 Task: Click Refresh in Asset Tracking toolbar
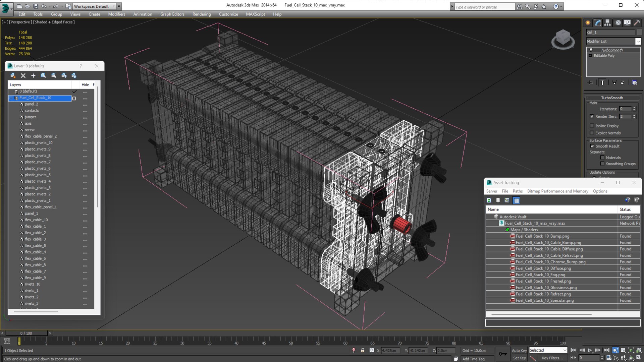point(489,200)
